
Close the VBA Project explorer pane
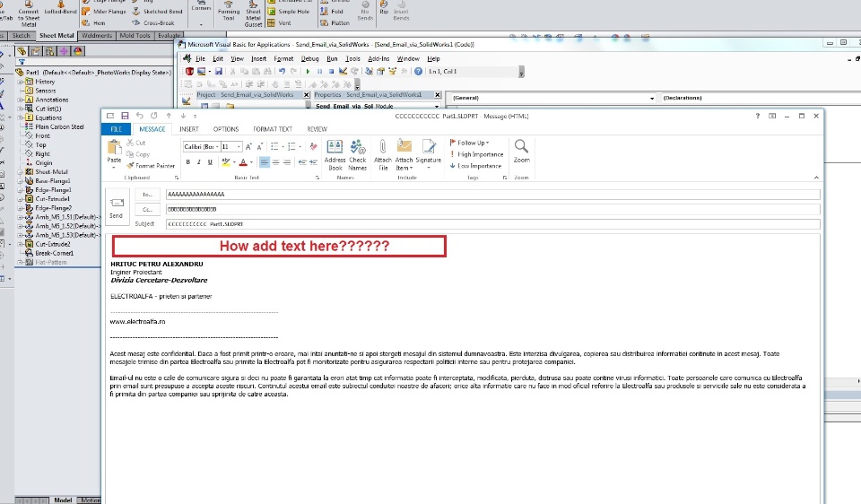click(x=307, y=95)
